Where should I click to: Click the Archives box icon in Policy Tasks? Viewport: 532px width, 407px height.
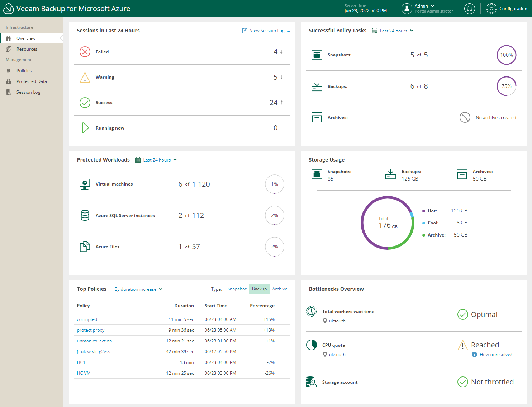click(x=317, y=117)
